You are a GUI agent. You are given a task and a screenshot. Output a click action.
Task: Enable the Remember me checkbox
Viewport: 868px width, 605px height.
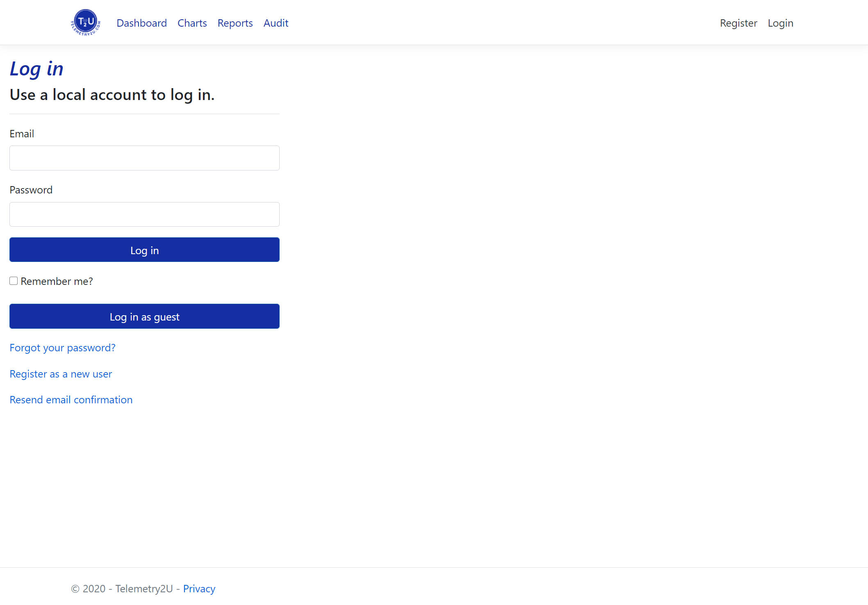(x=14, y=281)
